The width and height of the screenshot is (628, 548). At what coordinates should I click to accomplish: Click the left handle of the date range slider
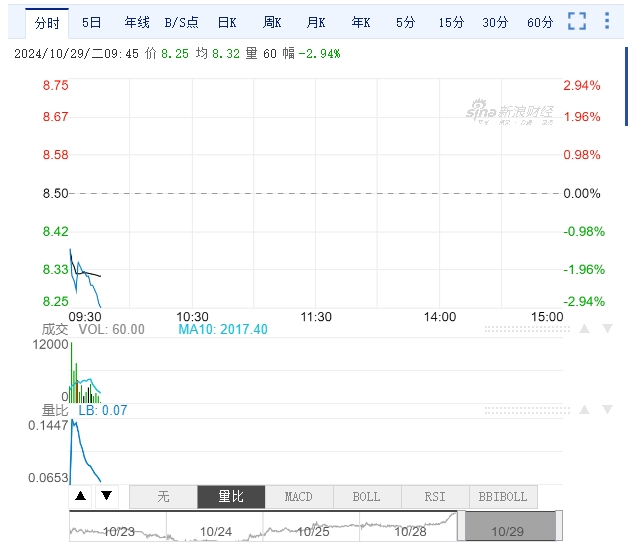[x=461, y=526]
